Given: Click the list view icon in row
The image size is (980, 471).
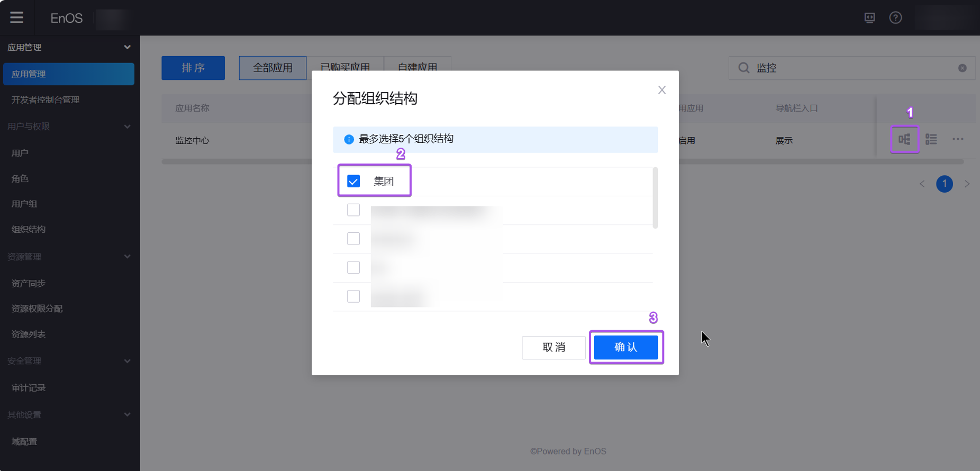Looking at the screenshot, I should [x=931, y=140].
